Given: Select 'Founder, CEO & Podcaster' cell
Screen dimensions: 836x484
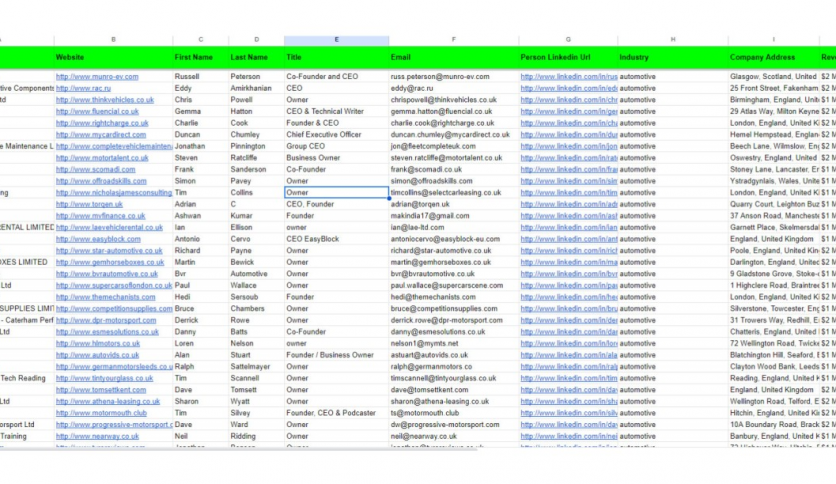Looking at the screenshot, I should (336, 414).
